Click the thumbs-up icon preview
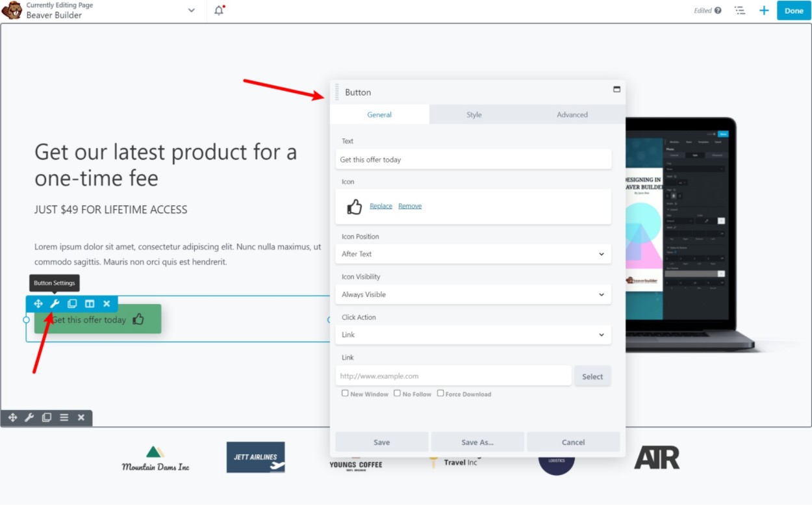This screenshot has height=512, width=812. coord(354,207)
